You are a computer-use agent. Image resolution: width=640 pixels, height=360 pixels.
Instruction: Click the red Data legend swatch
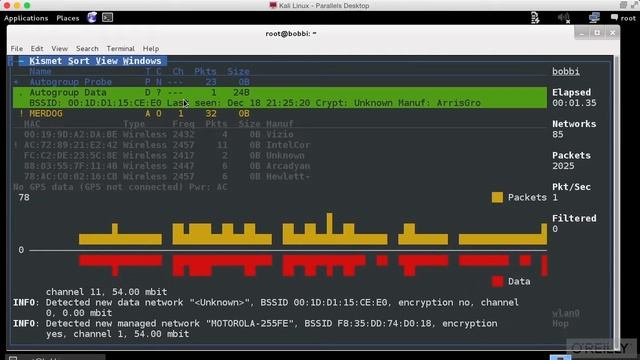pyautogui.click(x=497, y=281)
